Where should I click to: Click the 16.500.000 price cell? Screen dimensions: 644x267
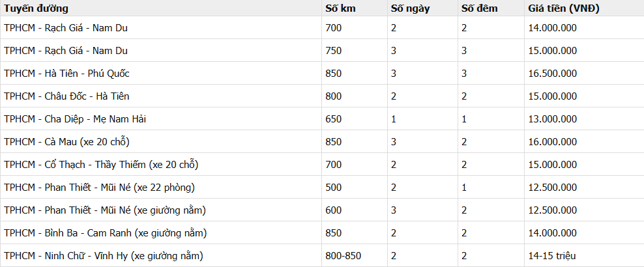tap(553, 74)
